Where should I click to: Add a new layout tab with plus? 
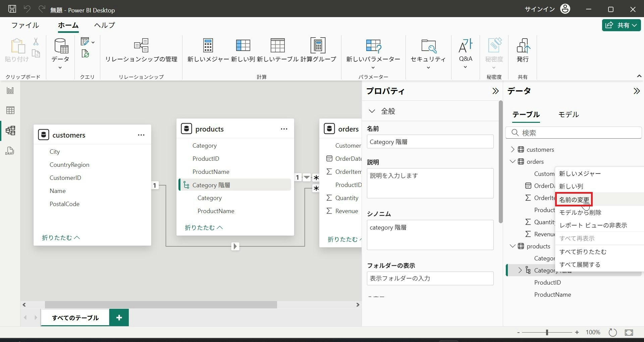pos(119,317)
